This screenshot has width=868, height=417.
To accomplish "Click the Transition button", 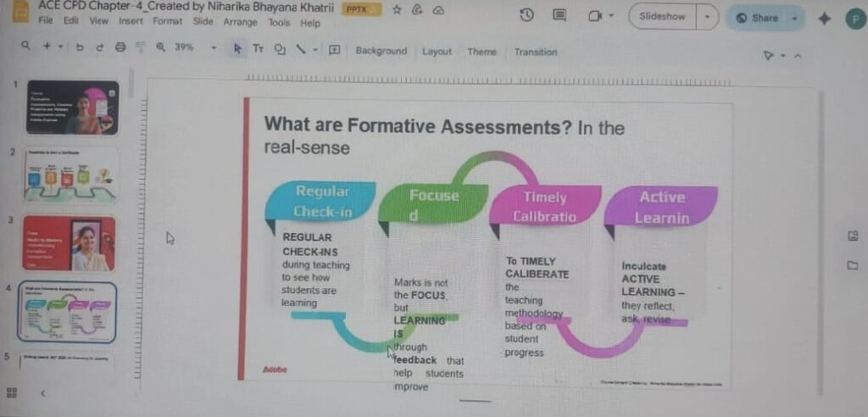I will coord(535,52).
